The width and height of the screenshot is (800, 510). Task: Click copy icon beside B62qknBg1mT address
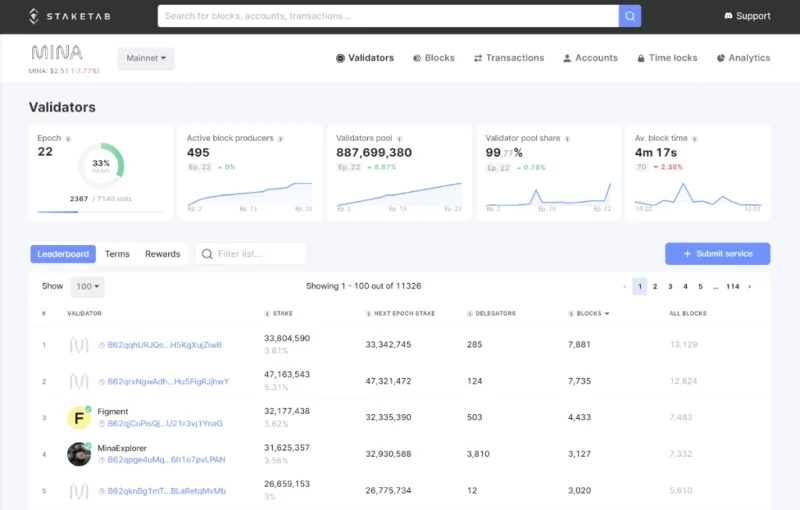coord(102,492)
